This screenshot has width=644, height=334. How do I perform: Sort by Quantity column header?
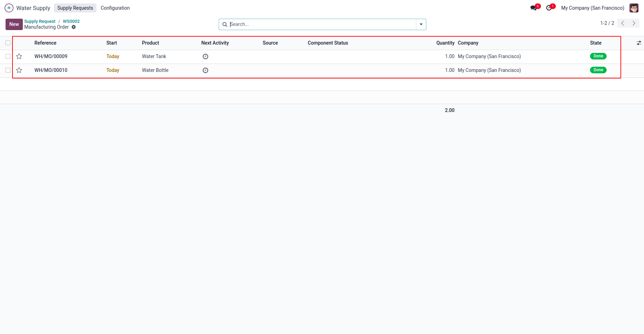tap(445, 43)
